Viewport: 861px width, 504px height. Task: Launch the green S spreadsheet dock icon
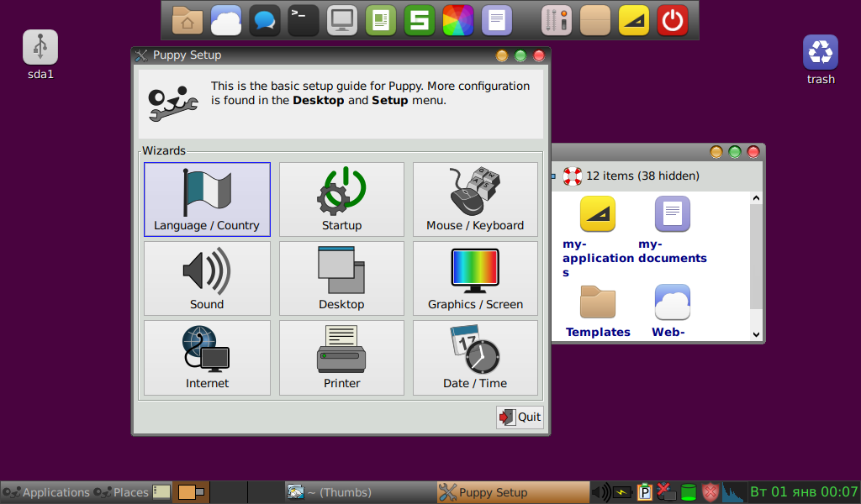[419, 21]
